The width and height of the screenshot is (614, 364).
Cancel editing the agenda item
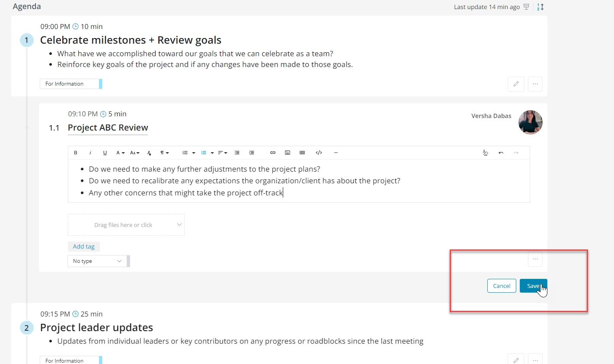point(502,286)
